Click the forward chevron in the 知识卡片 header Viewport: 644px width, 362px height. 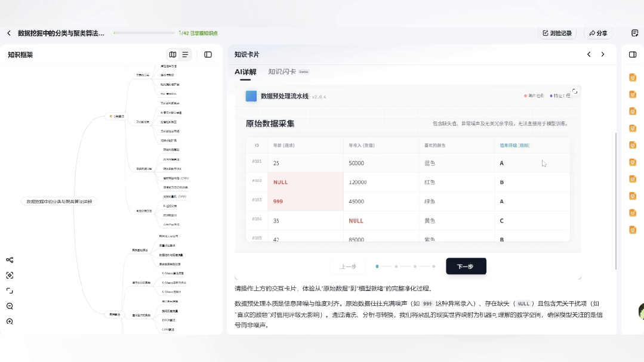coord(602,54)
